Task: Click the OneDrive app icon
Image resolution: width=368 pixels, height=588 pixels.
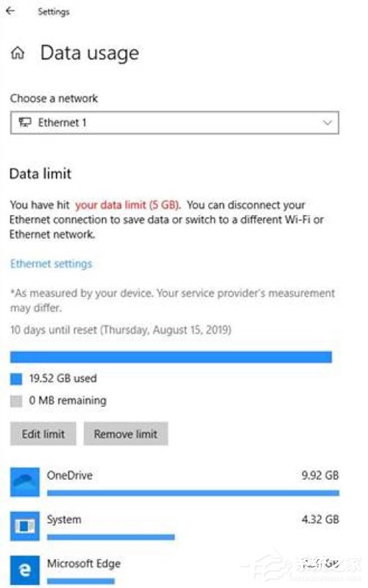Action: pyautogui.click(x=25, y=482)
